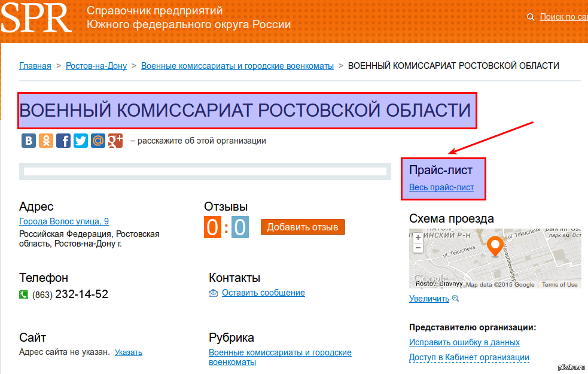Image resolution: width=588 pixels, height=374 pixels.
Task: Click Исправить ошибку в данных link
Action: [464, 342]
